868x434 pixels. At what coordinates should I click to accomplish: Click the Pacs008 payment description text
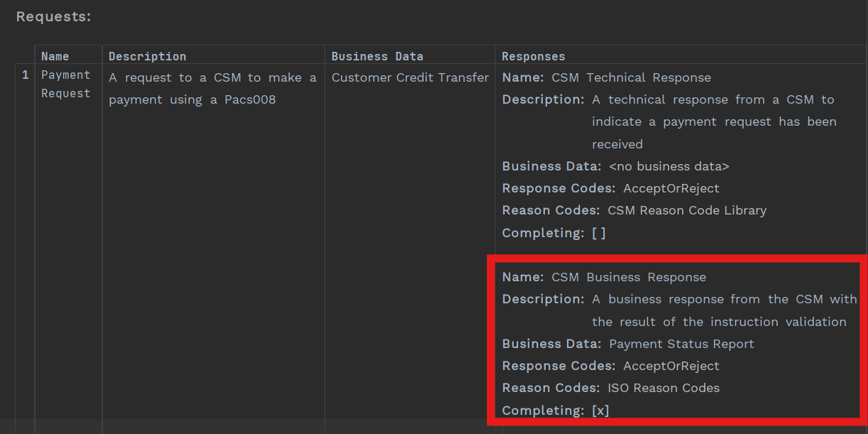(x=212, y=89)
